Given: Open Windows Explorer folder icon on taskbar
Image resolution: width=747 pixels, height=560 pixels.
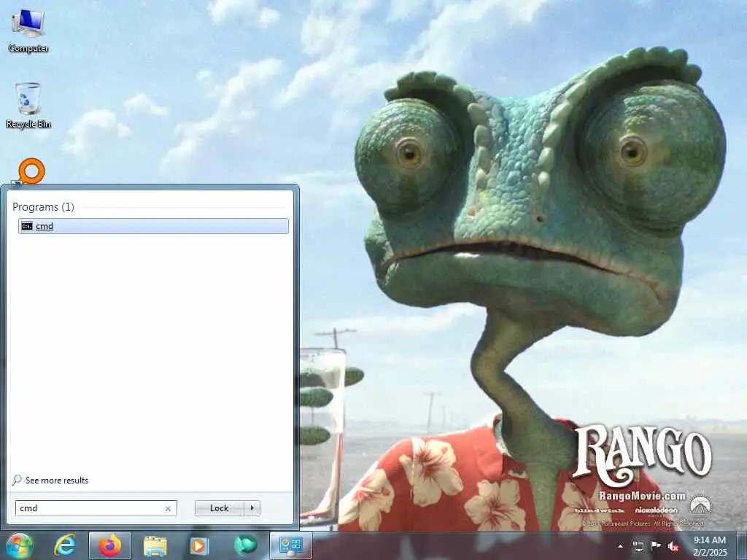Looking at the screenshot, I should (155, 546).
